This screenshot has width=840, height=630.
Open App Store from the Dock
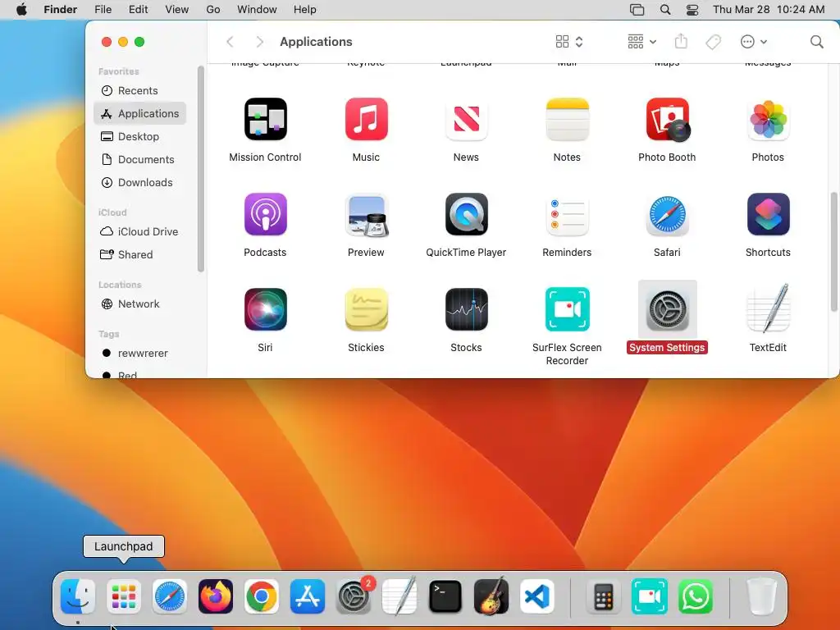coord(308,596)
